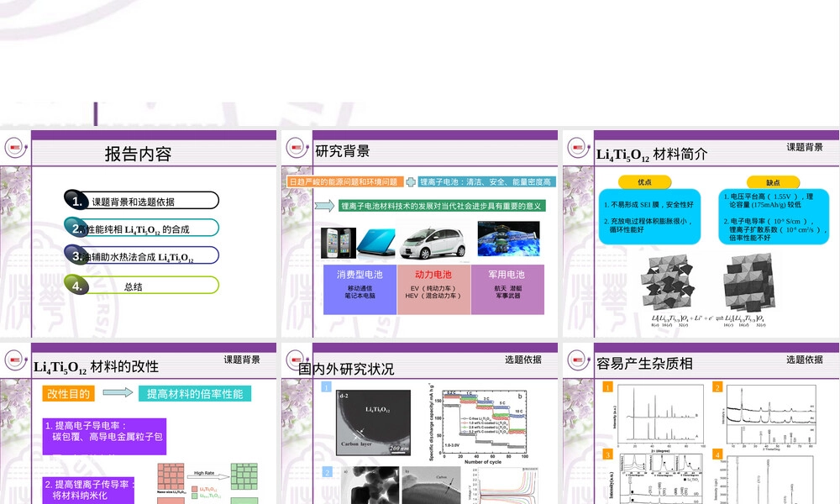This screenshot has width=840, height=504.
Task: Click the 课题背景 tag on 材料的改性 slide
Action: (x=242, y=360)
